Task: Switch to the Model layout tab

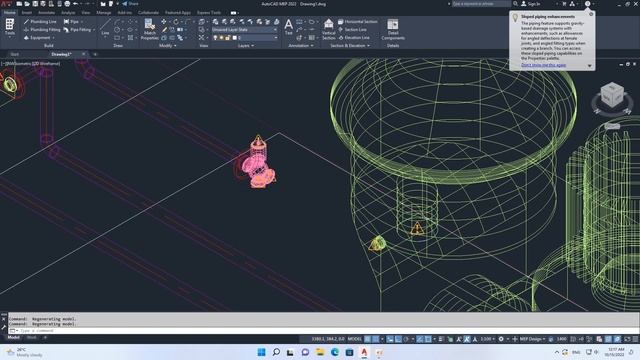Action: click(13, 338)
